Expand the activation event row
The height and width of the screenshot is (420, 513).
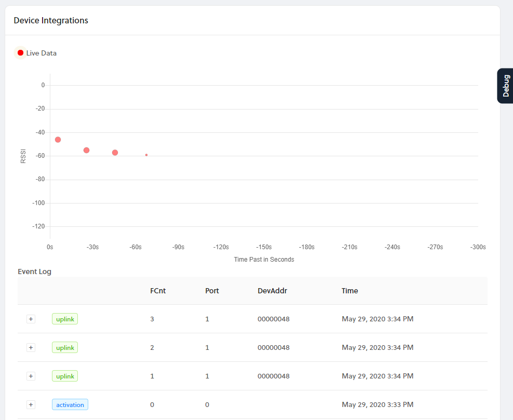pos(31,404)
